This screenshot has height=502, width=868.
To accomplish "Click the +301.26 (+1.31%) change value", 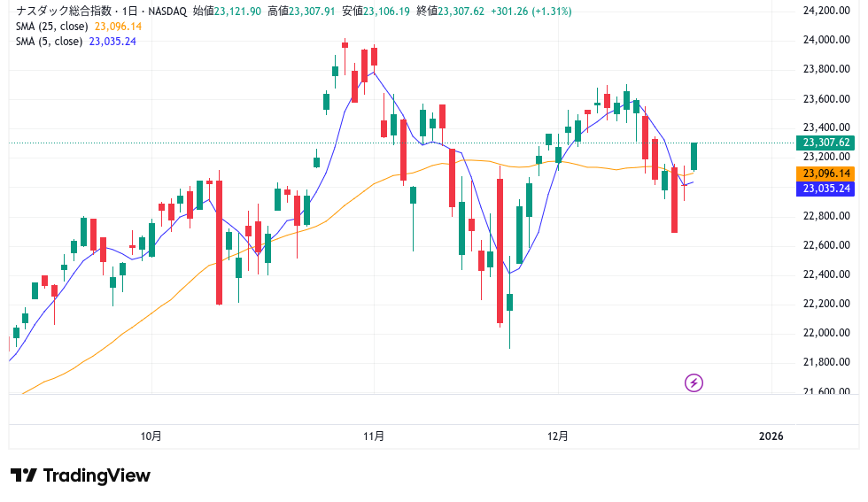I will tap(531, 12).
